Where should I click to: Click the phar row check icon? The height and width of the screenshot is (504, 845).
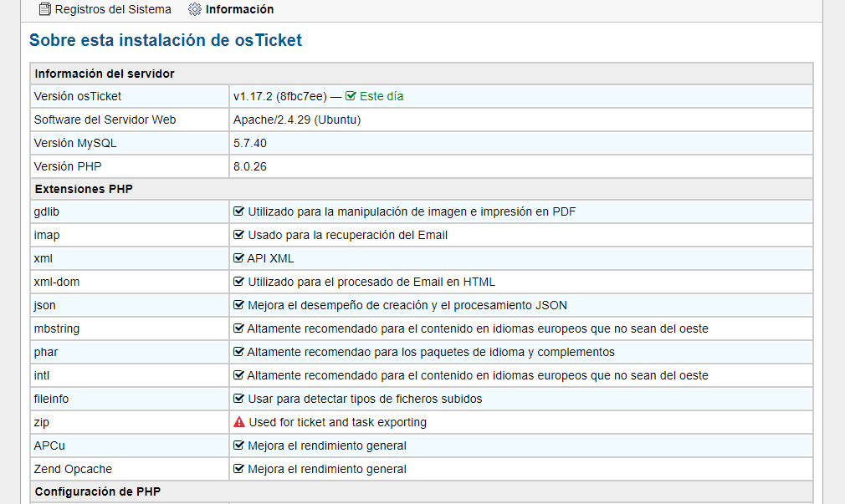[x=238, y=352]
